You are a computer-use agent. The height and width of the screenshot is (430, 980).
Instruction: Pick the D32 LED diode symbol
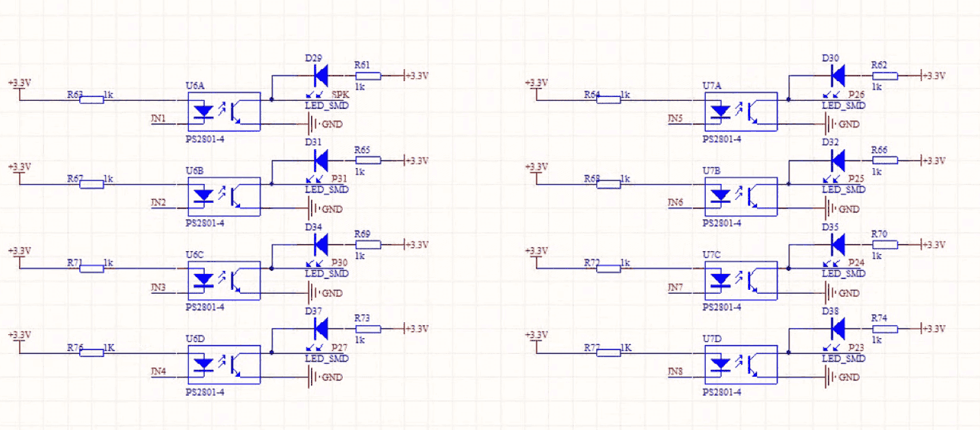[x=838, y=160]
